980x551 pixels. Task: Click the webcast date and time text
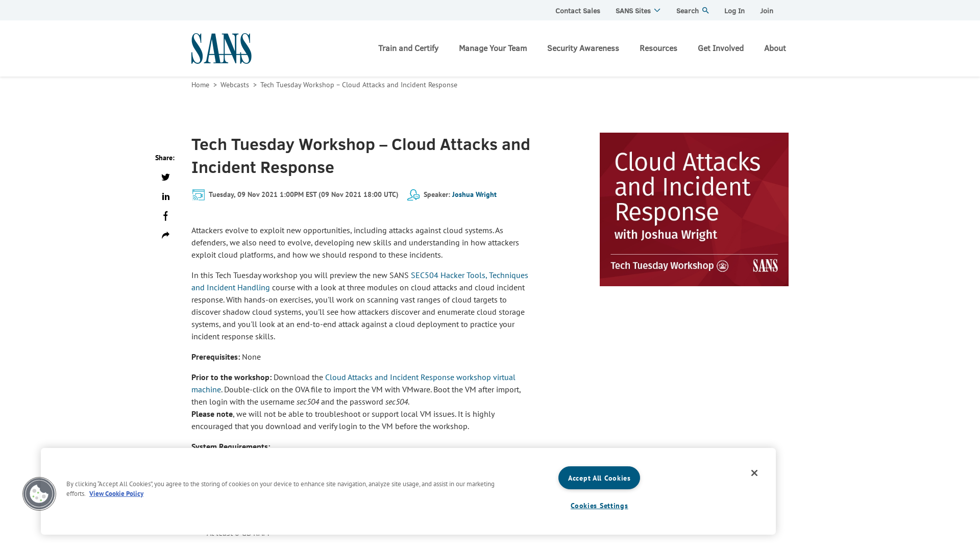[x=303, y=194]
